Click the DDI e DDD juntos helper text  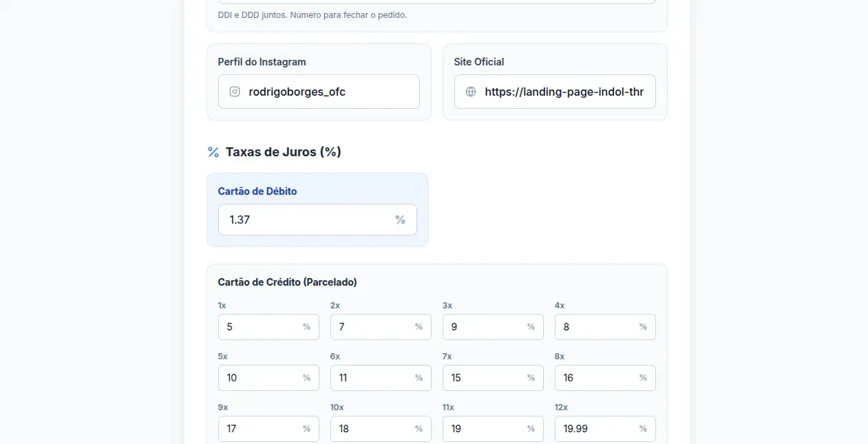[x=313, y=14]
